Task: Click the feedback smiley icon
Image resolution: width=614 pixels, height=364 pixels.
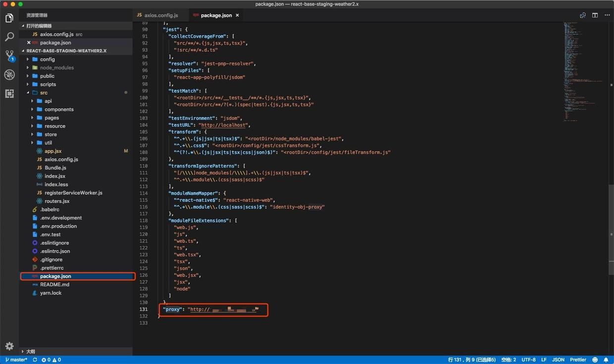Action: pos(595,360)
